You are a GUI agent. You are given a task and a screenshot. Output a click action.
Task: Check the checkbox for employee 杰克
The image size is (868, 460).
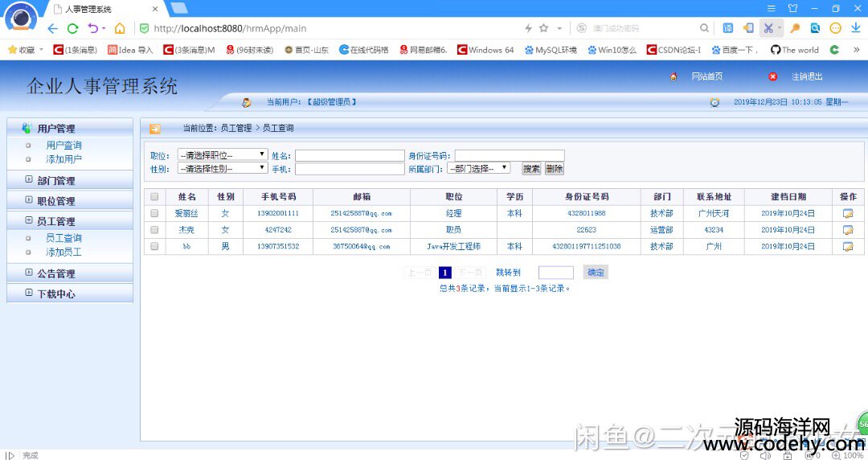click(x=154, y=230)
